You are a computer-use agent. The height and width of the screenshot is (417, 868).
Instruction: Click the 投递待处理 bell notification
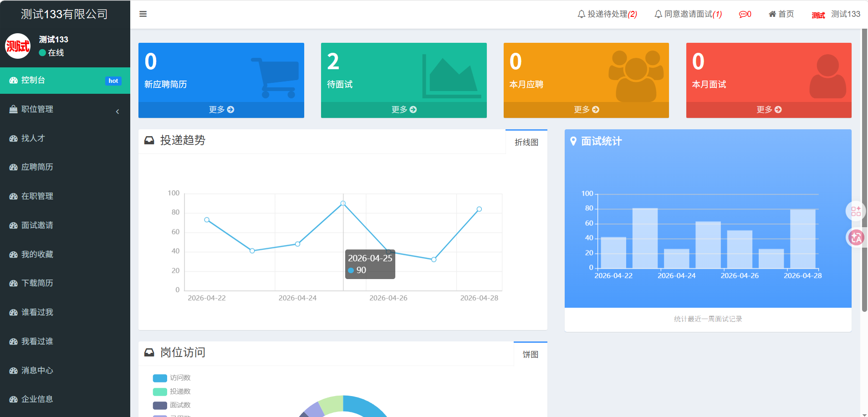(x=607, y=14)
